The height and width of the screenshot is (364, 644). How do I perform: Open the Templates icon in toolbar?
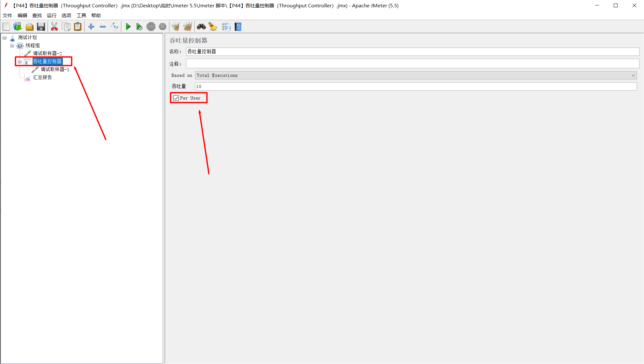click(18, 27)
